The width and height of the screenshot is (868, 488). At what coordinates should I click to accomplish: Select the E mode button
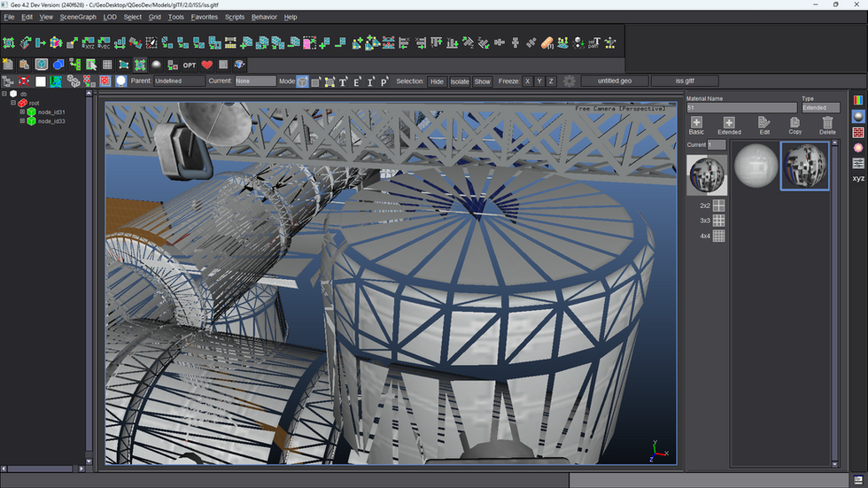tap(357, 81)
